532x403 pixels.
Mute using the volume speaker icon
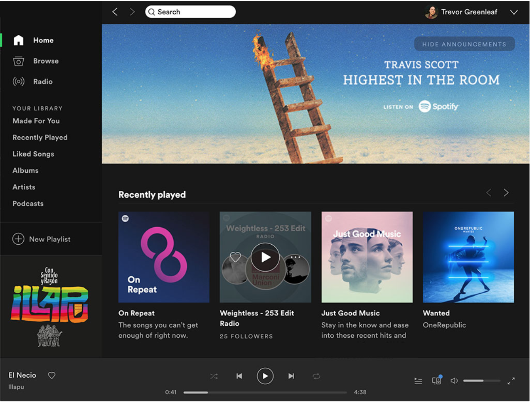coord(454,381)
